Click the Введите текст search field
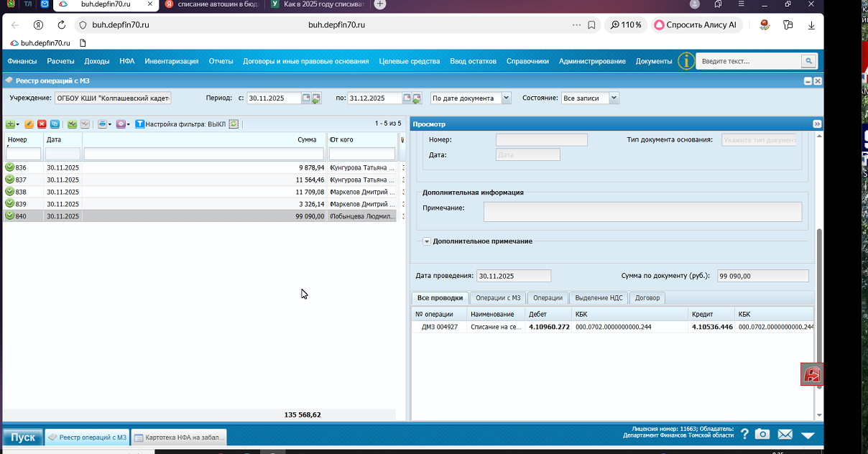Screen dimensions: 868x454 click(x=748, y=61)
